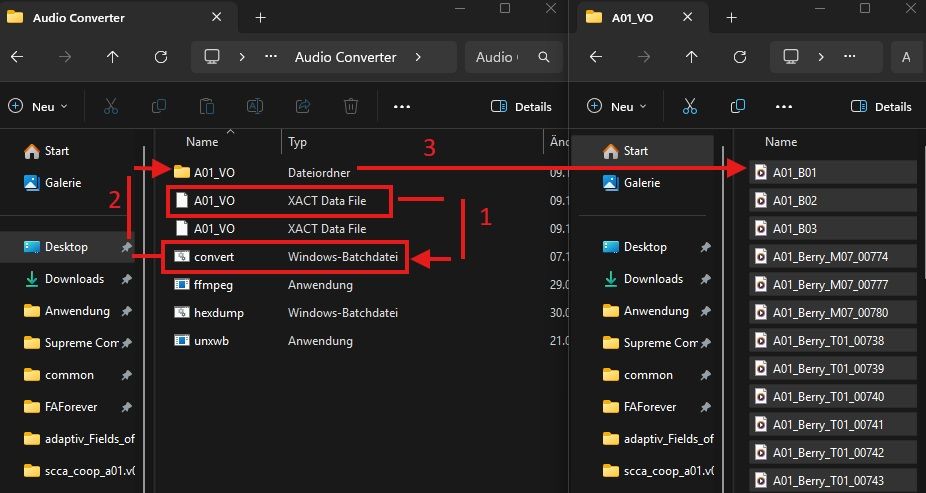Refresh the Audio Converter window

click(161, 57)
